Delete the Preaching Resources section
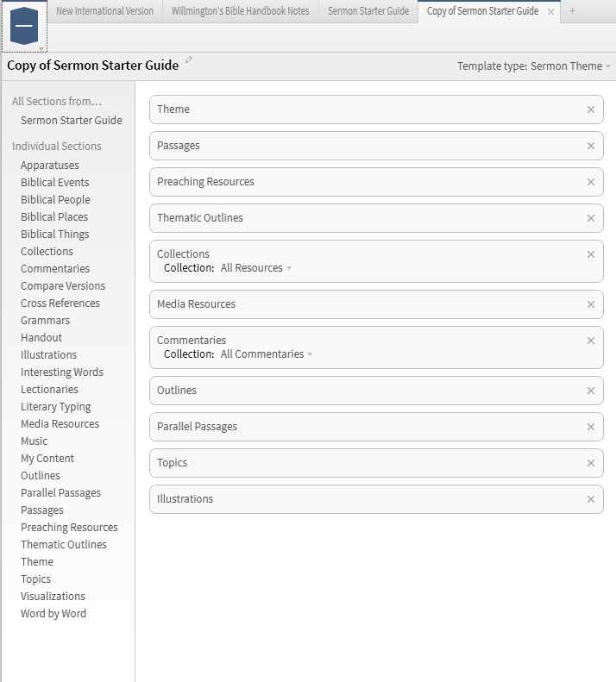The image size is (616, 682). 591,182
